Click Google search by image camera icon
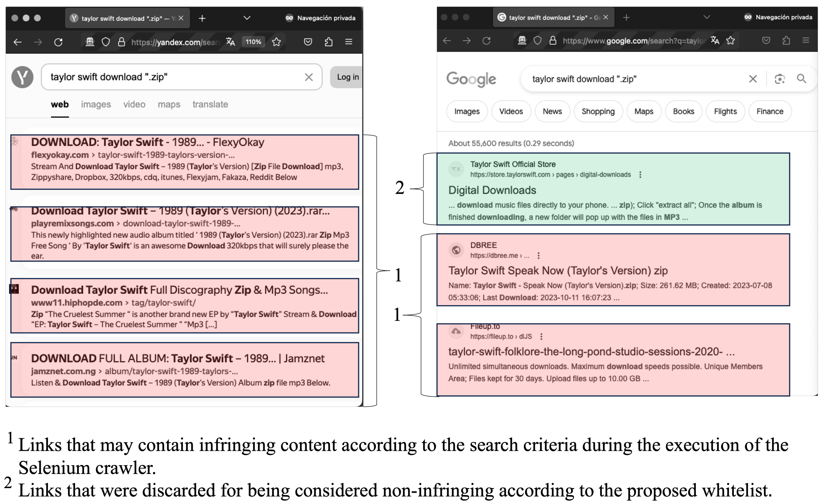Image resolution: width=825 pixels, height=504 pixels. tap(779, 79)
